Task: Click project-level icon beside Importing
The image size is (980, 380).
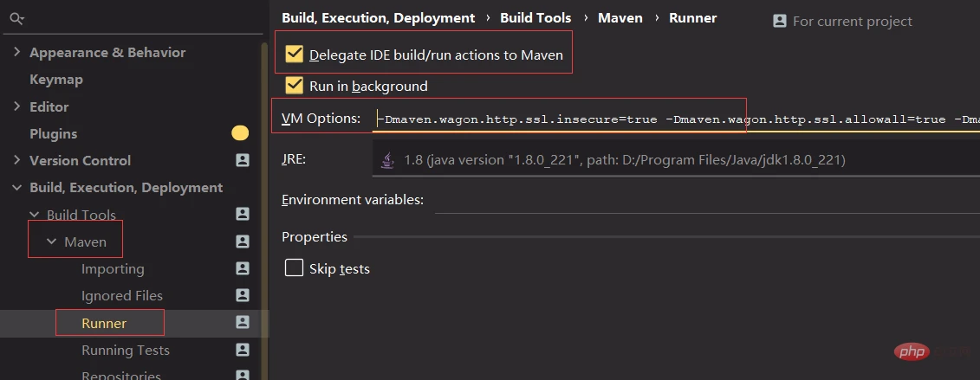Action: click(243, 268)
